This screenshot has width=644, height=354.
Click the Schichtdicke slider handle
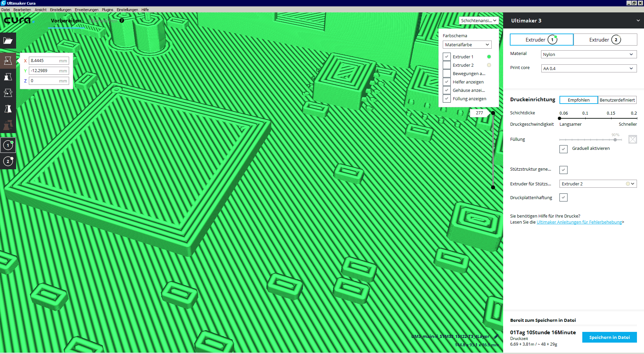[559, 118]
